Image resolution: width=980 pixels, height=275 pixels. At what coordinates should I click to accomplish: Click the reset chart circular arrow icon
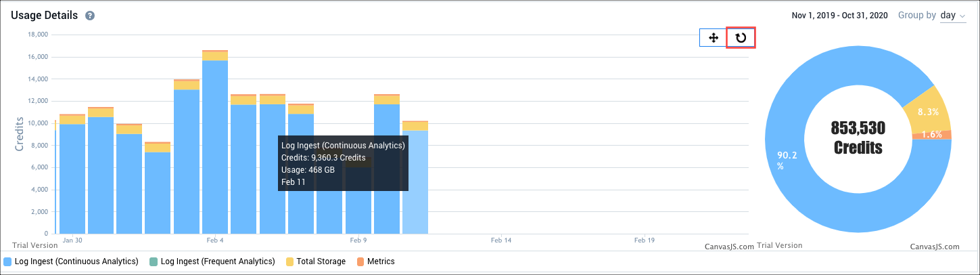(x=741, y=38)
